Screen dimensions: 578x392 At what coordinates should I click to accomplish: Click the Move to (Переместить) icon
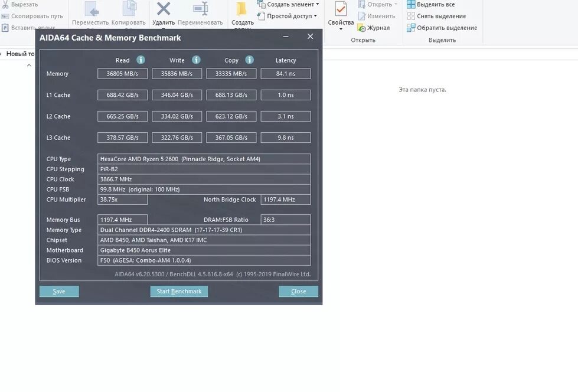tap(91, 9)
